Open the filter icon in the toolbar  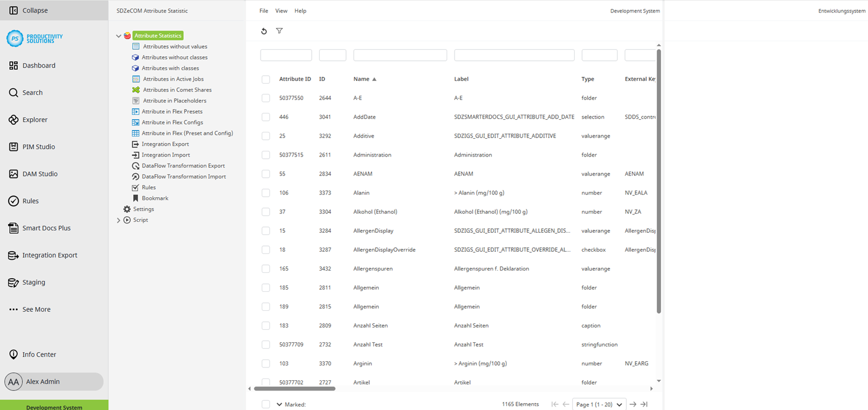pos(280,31)
